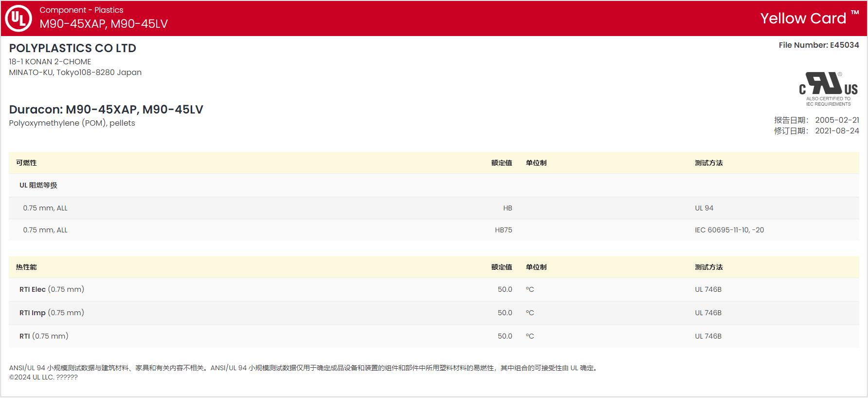Click the °C unit in RTI Elec row
The image size is (868, 398).
(530, 289)
